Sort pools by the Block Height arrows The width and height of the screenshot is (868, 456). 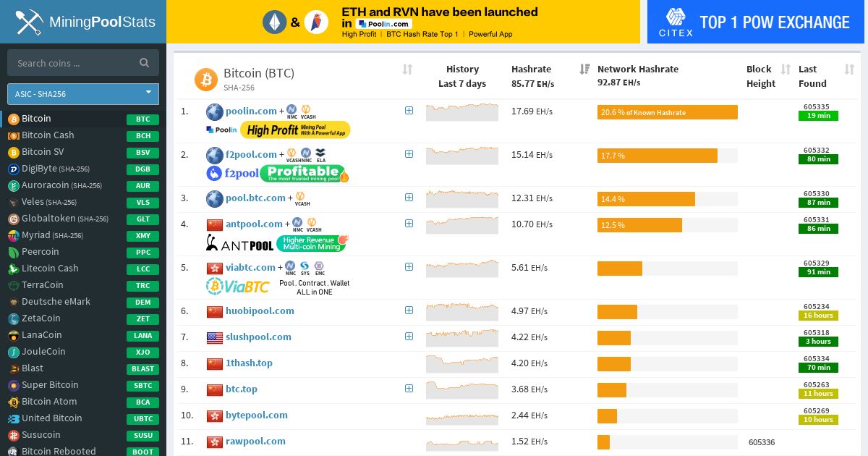tap(786, 69)
